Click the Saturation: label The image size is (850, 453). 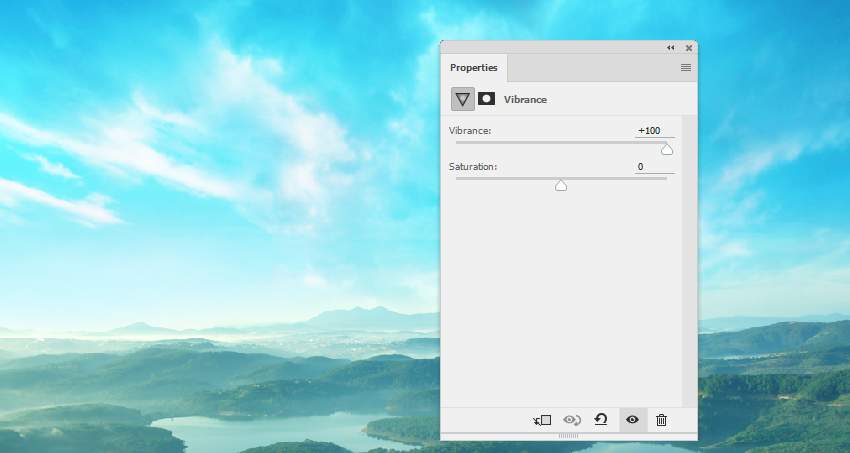pos(473,167)
